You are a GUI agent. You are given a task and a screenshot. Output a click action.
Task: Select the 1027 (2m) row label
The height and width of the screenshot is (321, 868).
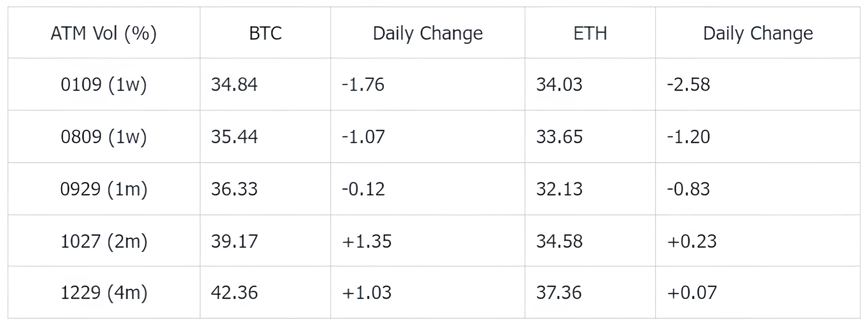tap(103, 241)
